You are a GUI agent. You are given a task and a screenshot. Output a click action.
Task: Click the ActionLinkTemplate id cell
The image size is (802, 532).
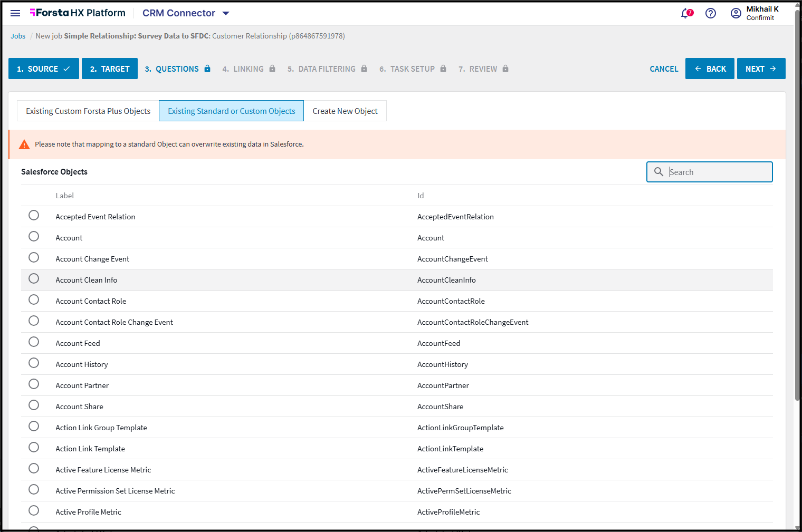(x=451, y=449)
